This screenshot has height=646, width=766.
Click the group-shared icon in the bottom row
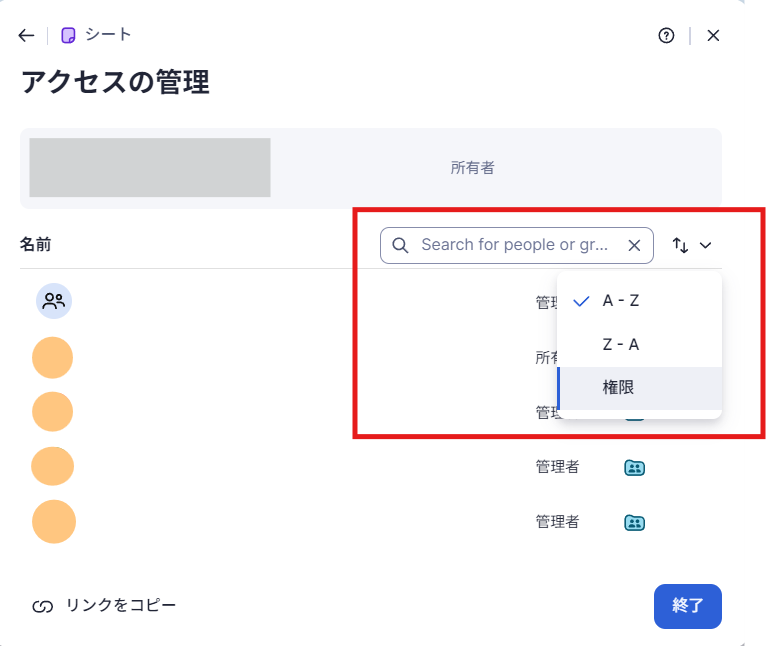634,522
